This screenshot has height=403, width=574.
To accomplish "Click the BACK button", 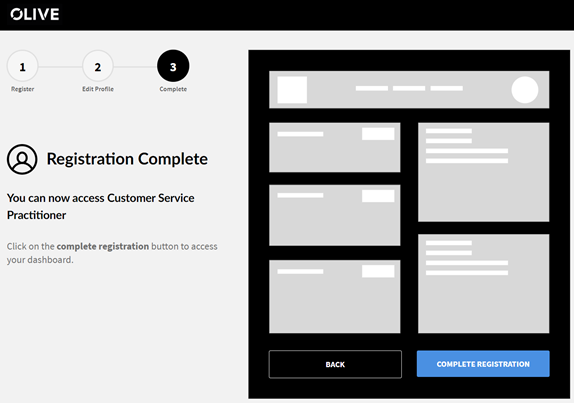I will [x=335, y=364].
